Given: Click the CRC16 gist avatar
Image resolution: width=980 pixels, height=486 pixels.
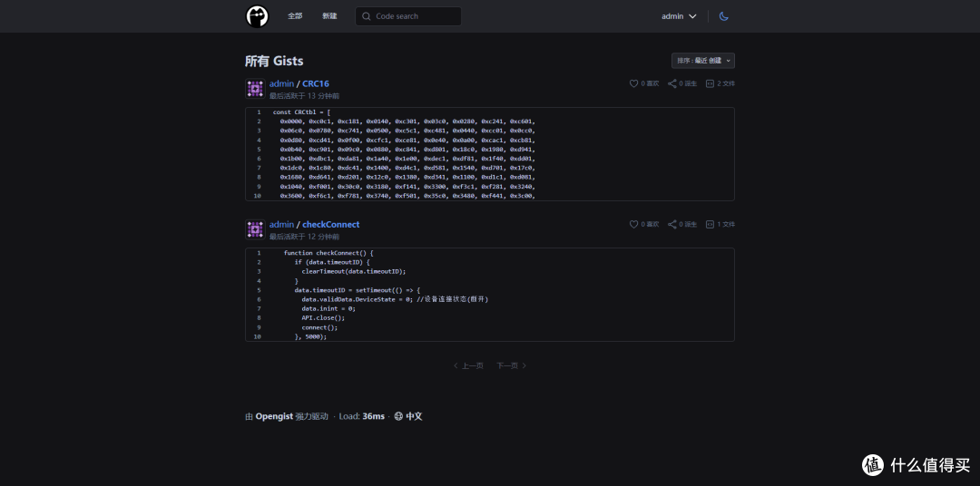Looking at the screenshot, I should click(x=255, y=89).
